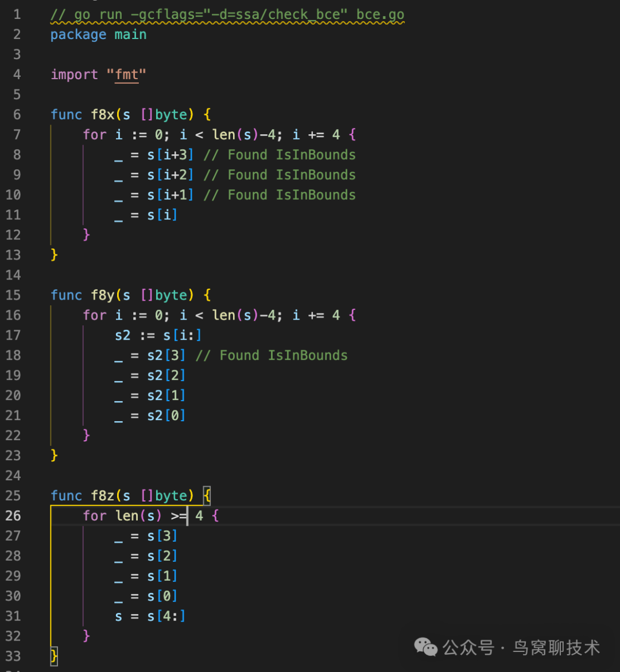Click the 'Found IsInBounds' comment on line 8
620x672 pixels.
pyautogui.click(x=279, y=155)
